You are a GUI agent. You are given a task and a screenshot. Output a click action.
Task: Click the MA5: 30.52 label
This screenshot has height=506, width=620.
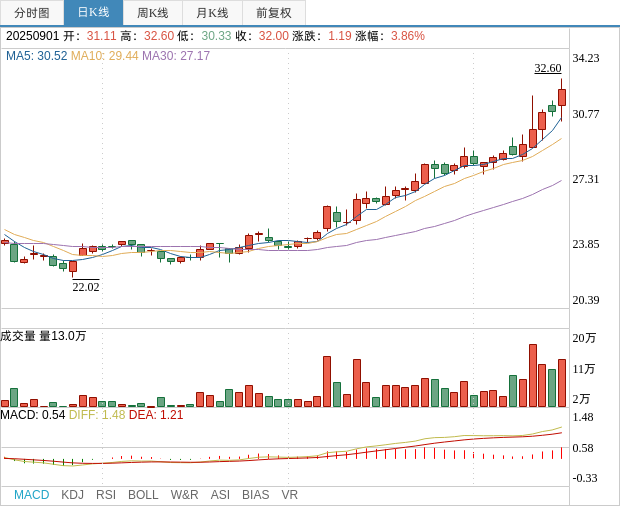tap(37, 56)
